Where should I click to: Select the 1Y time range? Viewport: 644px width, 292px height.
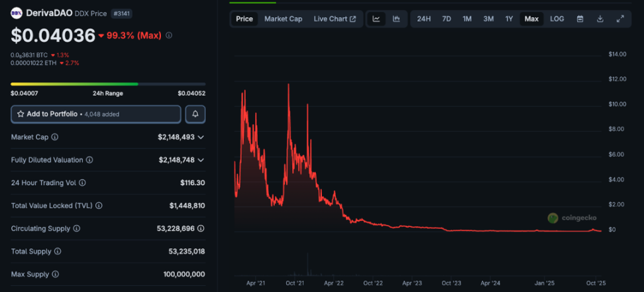coord(509,19)
